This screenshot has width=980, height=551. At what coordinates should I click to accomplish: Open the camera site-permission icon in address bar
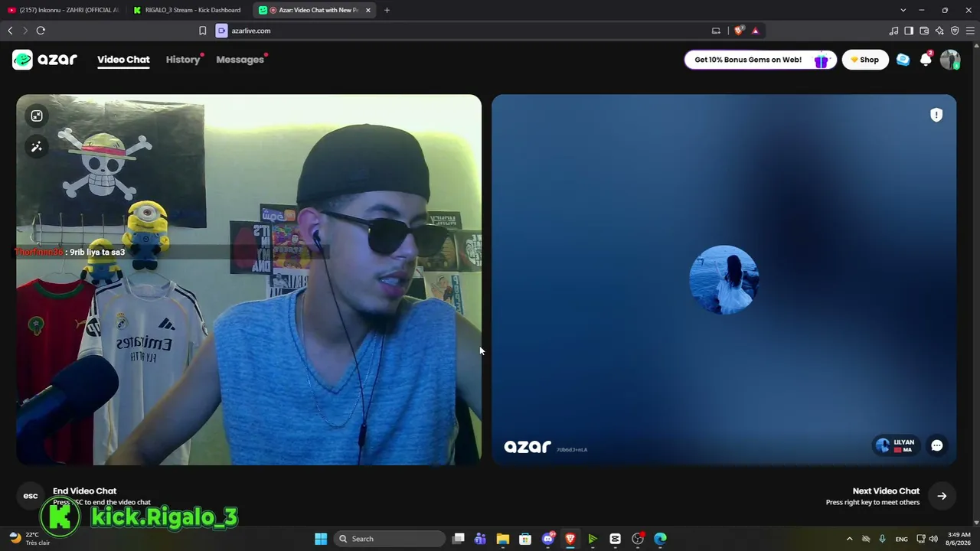pos(222,31)
